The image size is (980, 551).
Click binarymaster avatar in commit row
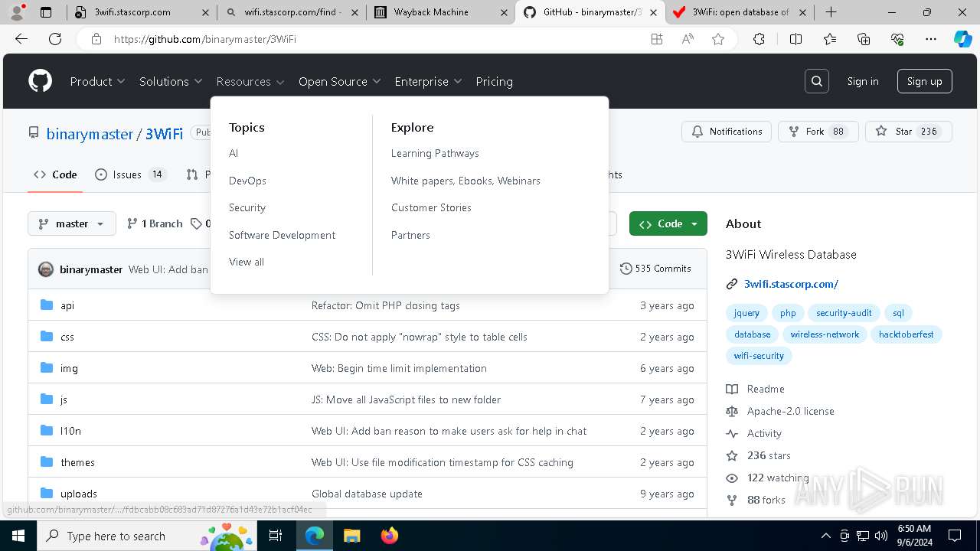46,269
